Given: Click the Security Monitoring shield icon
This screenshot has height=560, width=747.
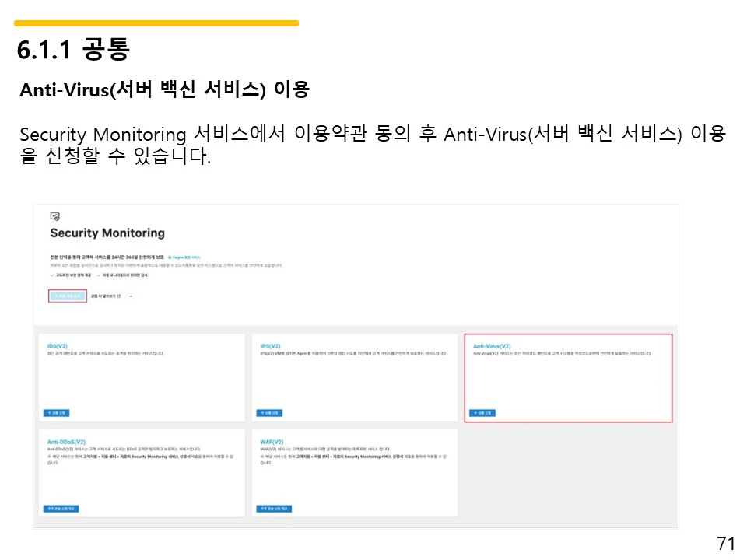Looking at the screenshot, I should [54, 217].
